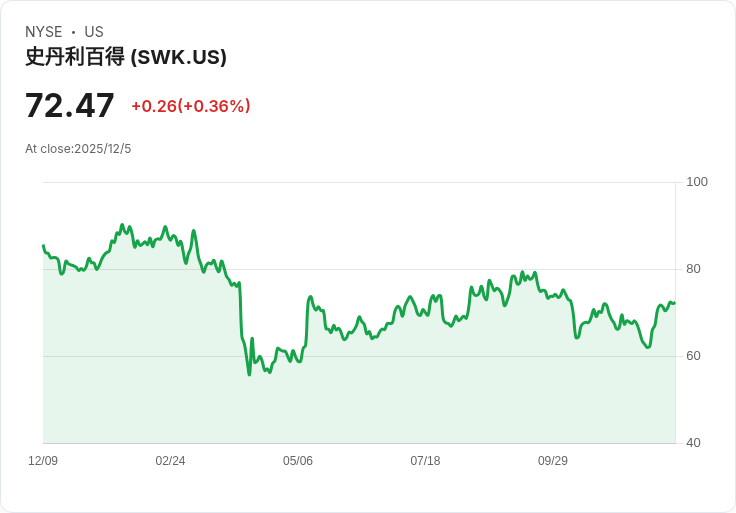Click the +0.26(+0.36%) price change
This screenshot has height=513, width=736.
(x=191, y=106)
